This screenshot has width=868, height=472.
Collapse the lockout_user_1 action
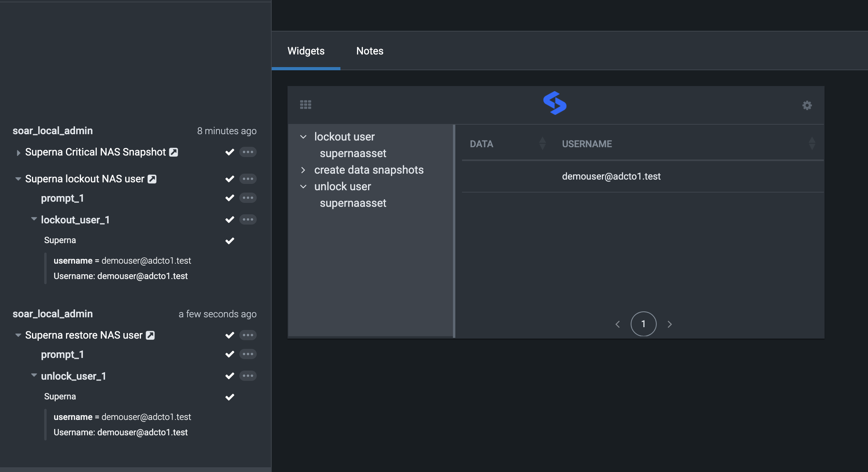34,219
